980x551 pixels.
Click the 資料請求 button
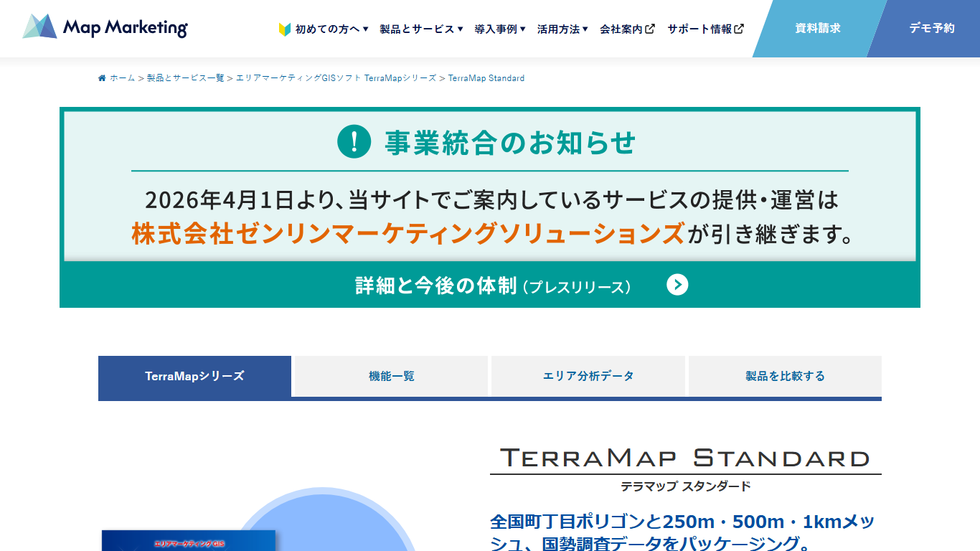click(x=817, y=29)
